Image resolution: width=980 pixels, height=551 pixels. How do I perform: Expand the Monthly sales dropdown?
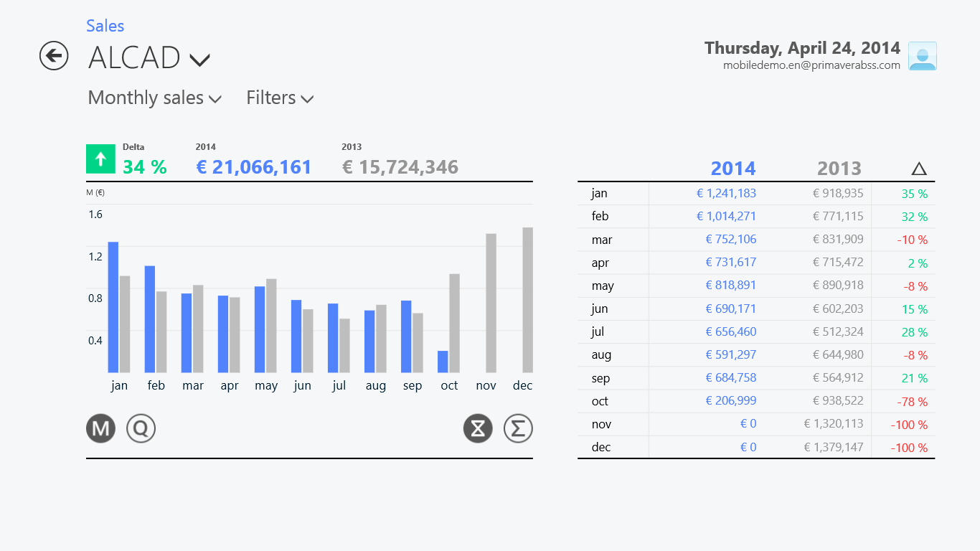coord(154,98)
